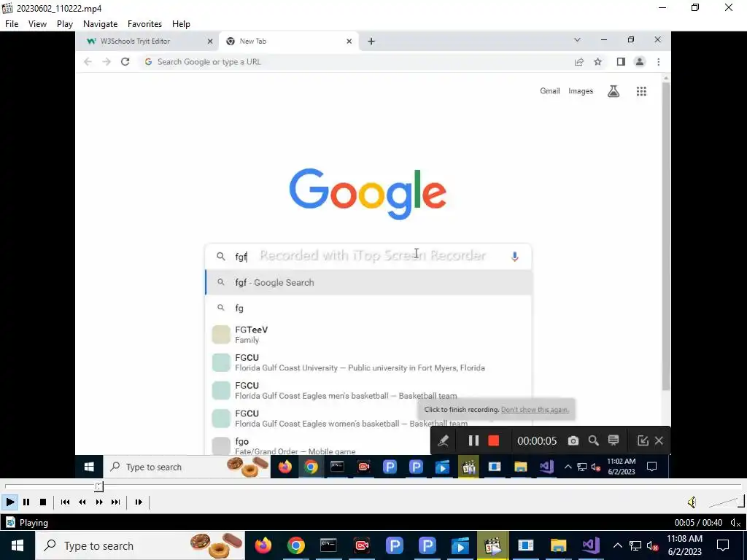Screen dimensions: 747x560
Task: Take a screenshot with the recorder camera icon
Action: pos(573,440)
